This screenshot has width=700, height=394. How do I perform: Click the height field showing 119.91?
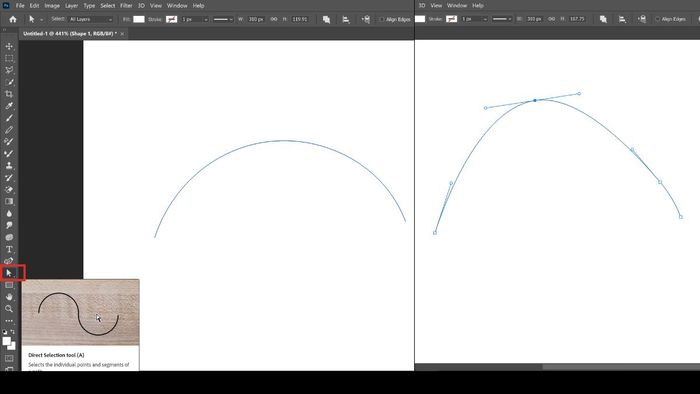coord(300,19)
